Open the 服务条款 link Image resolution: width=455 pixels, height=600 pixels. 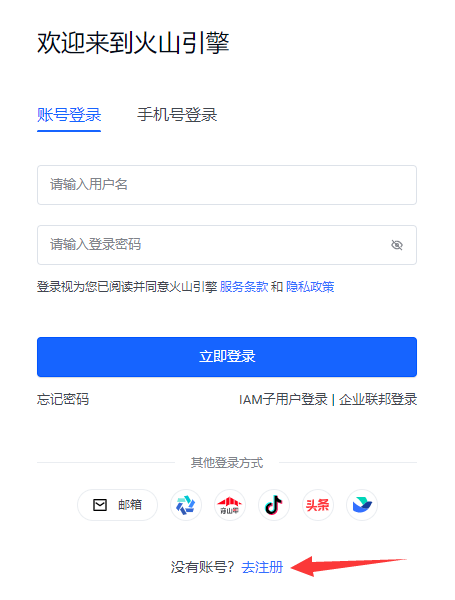point(244,287)
